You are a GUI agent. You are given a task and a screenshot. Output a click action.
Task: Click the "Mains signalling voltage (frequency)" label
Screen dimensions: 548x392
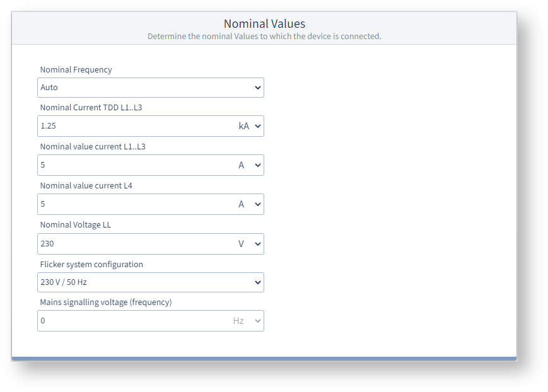click(x=105, y=303)
